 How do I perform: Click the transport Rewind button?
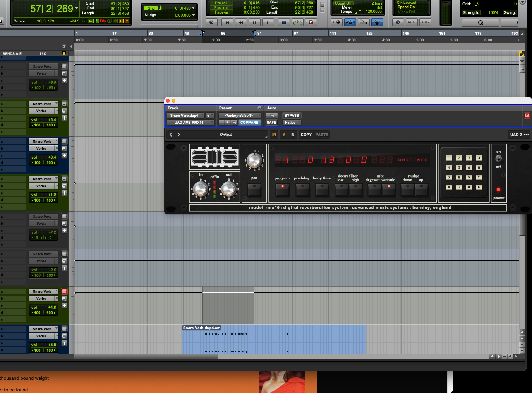[241, 22]
